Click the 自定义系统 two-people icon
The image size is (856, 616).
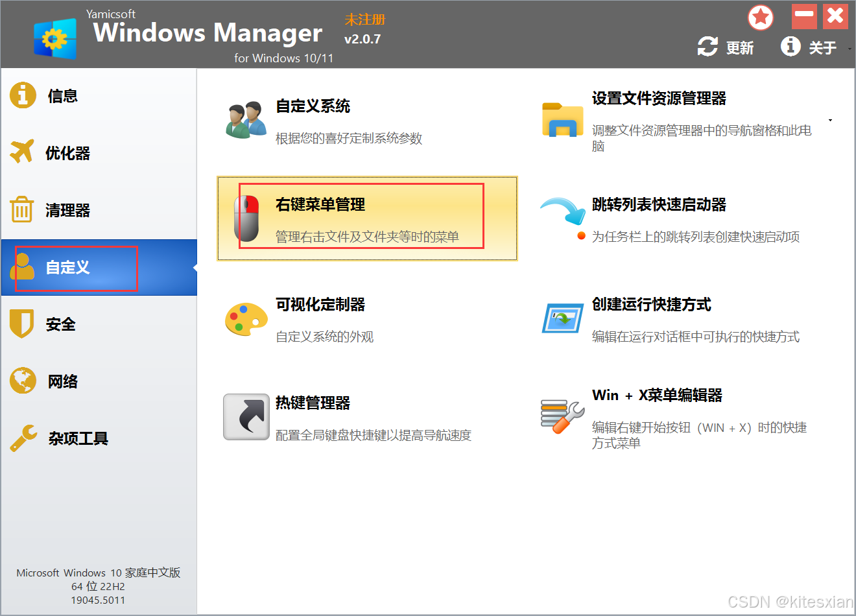coord(246,120)
